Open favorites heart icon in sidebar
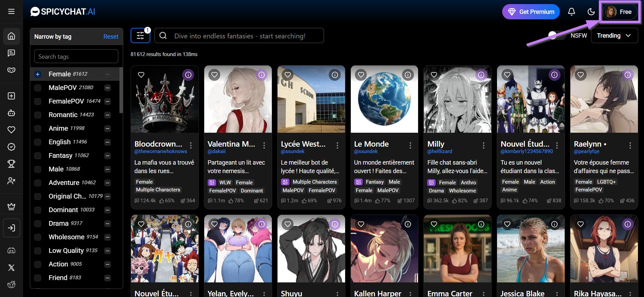The height and width of the screenshot is (297, 644). point(11,130)
